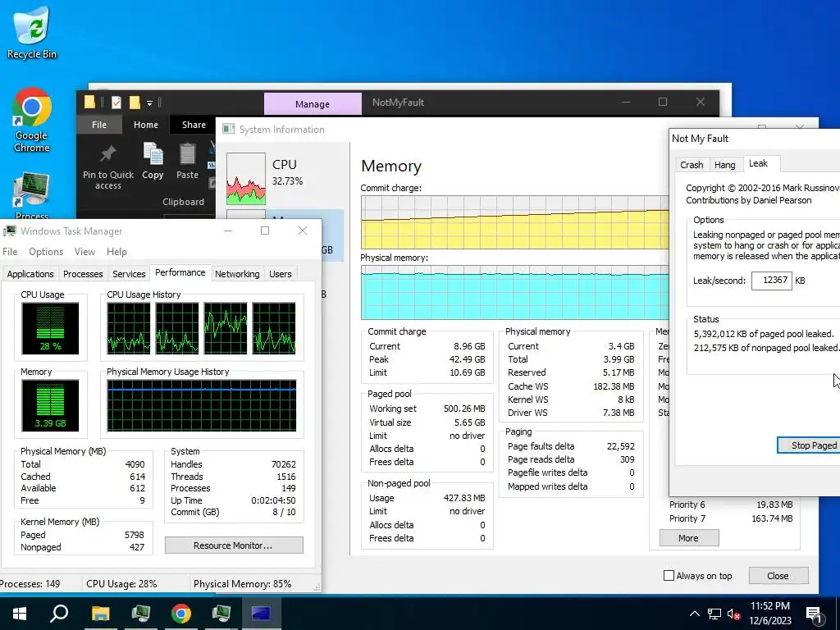
Task: Click Commit charge Peak value 42.49 GB
Action: 467,359
